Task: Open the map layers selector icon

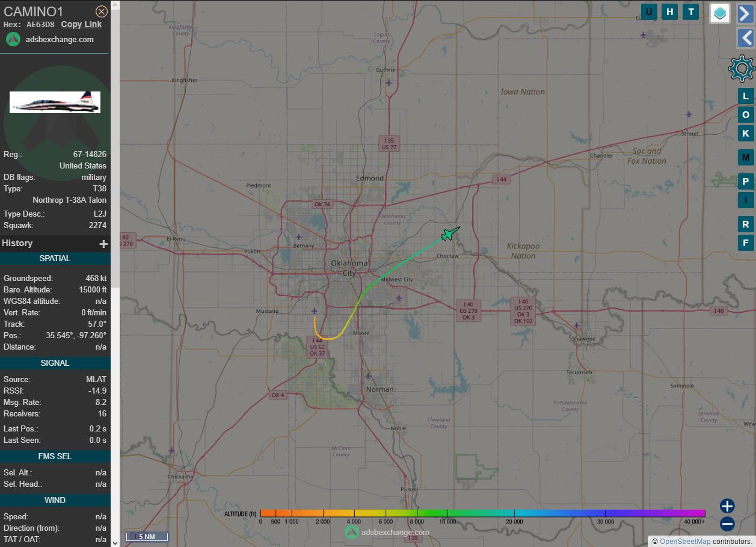Action: pyautogui.click(x=720, y=13)
